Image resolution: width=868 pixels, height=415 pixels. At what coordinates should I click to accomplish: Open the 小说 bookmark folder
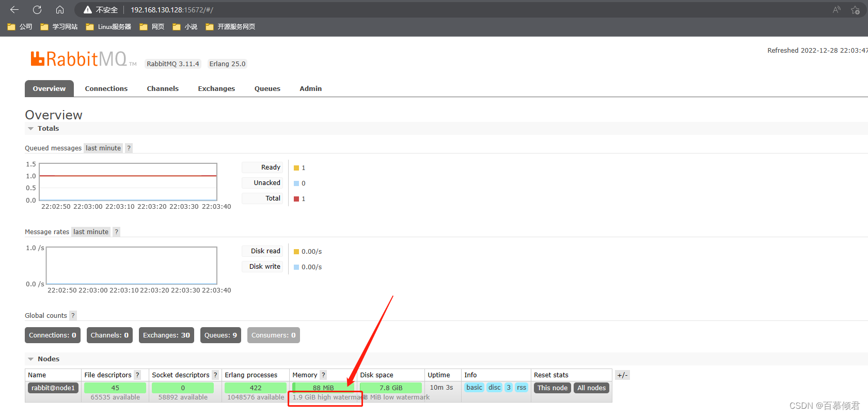click(x=185, y=27)
